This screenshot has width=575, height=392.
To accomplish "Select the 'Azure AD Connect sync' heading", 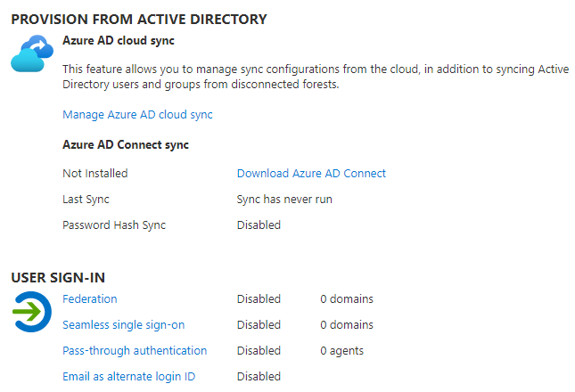I will coord(126,144).
